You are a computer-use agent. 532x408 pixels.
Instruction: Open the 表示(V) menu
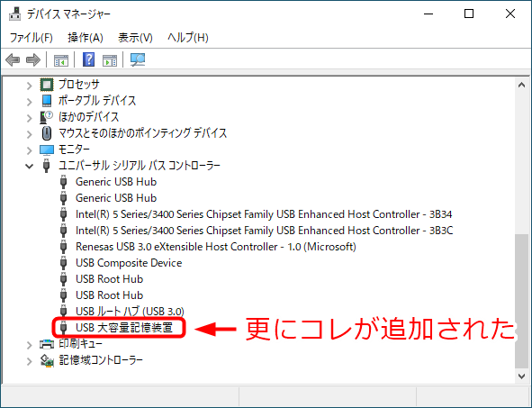click(135, 37)
